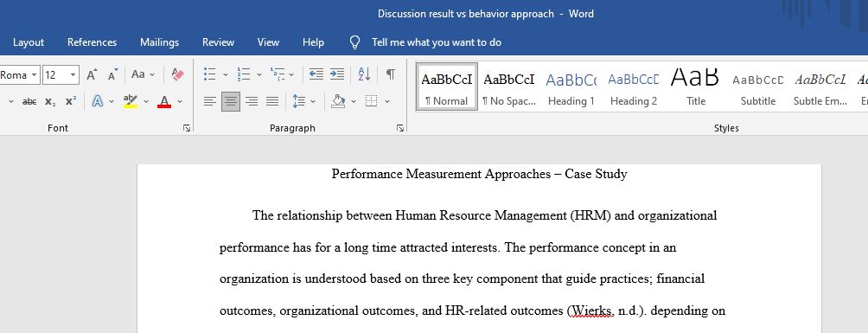Open the Mailings tab

coord(159,42)
